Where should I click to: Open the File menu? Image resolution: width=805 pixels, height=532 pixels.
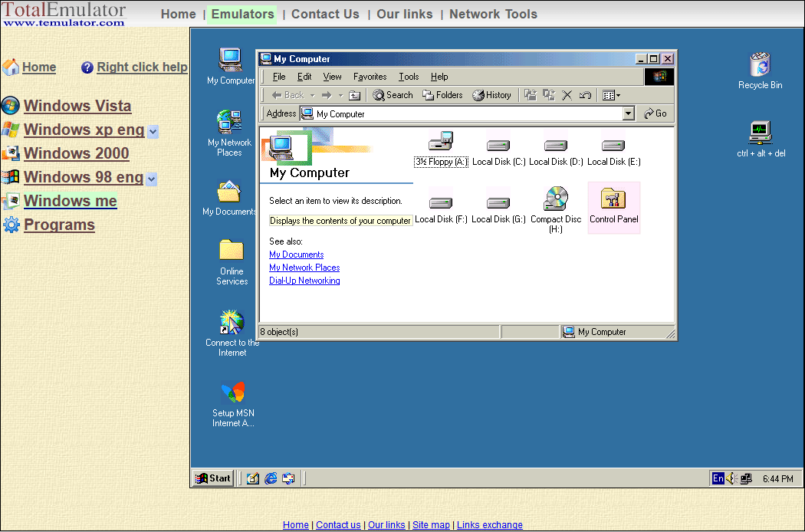[x=279, y=77]
